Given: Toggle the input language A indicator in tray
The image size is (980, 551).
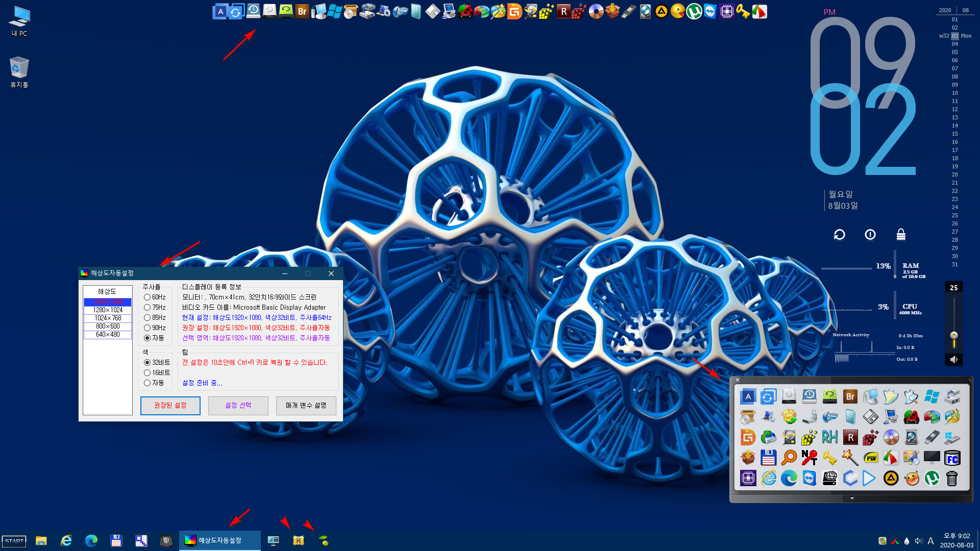Looking at the screenshot, I should pyautogui.click(x=930, y=541).
